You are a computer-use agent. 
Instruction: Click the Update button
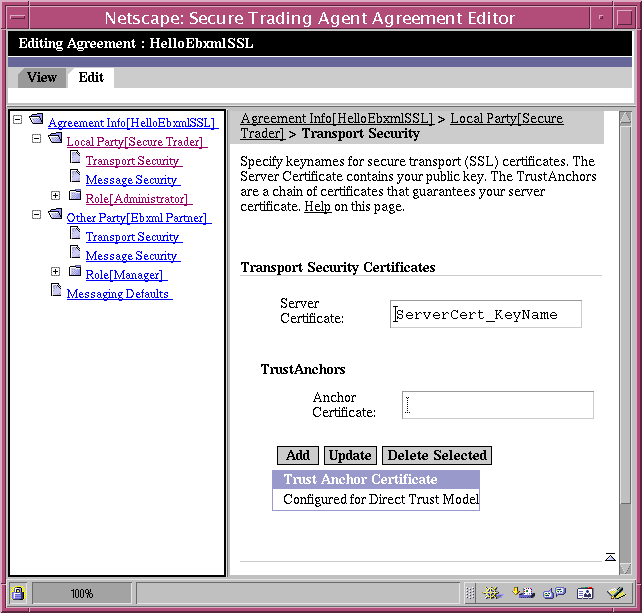tap(350, 455)
